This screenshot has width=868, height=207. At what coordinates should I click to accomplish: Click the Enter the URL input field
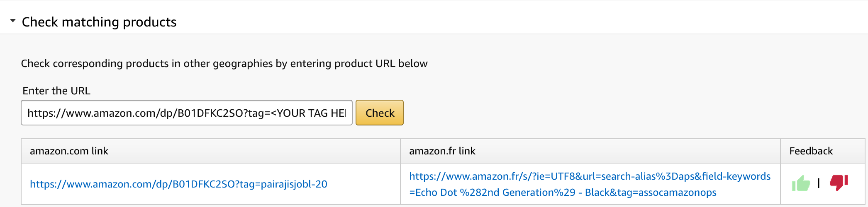click(187, 113)
